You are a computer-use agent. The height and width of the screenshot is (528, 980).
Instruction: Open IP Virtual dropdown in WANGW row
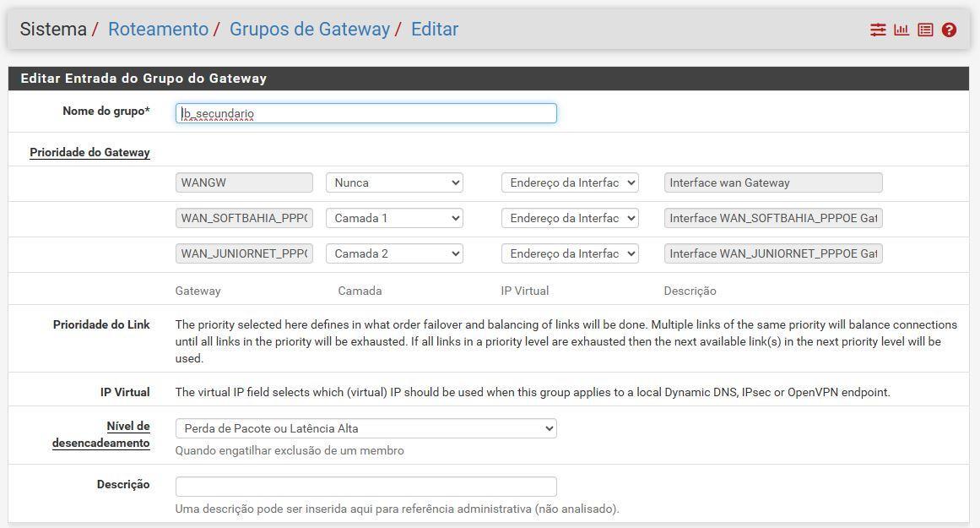pyautogui.click(x=570, y=182)
